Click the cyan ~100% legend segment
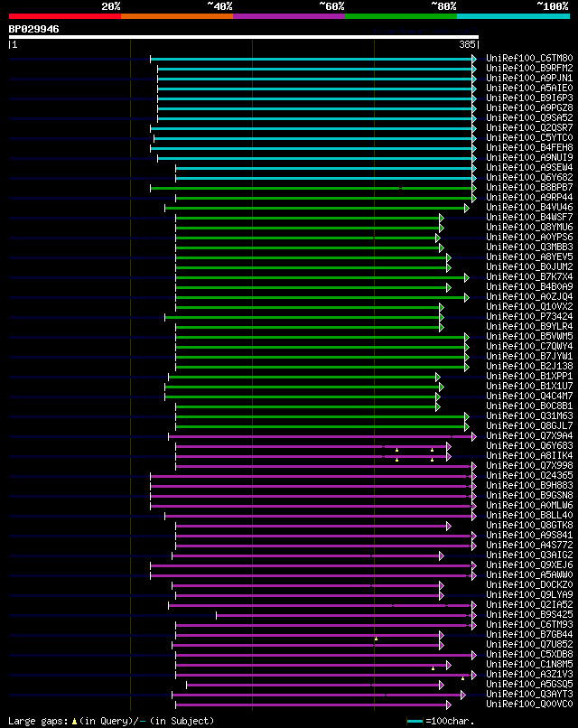This screenshot has height=728, width=578. coord(514,16)
